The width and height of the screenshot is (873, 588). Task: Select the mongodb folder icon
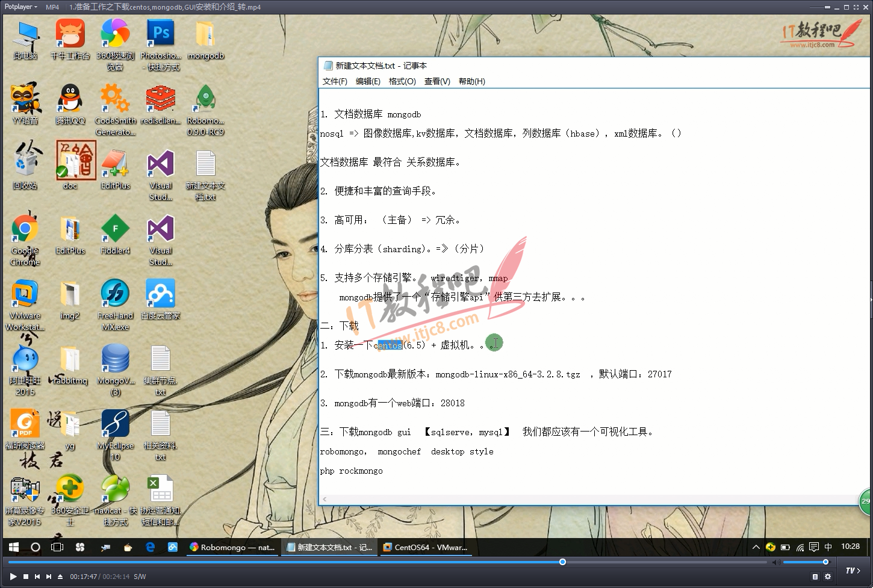[206, 40]
